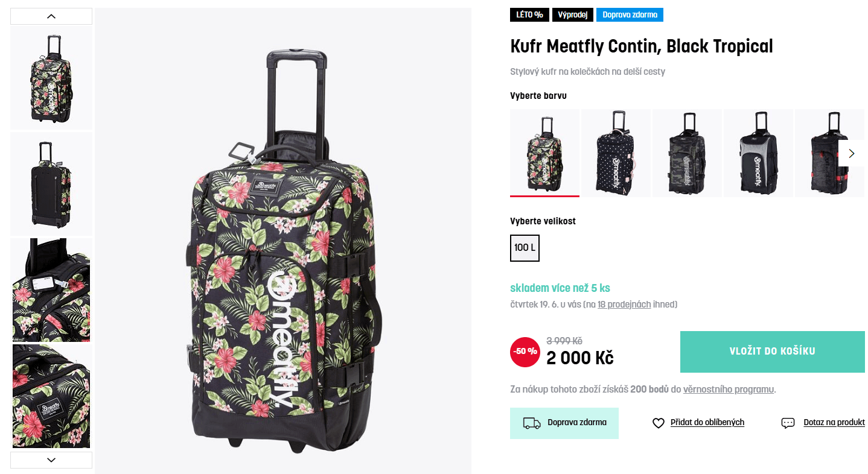Pick the grey and black suitcase color
The image size is (868, 474).
pos(758,153)
